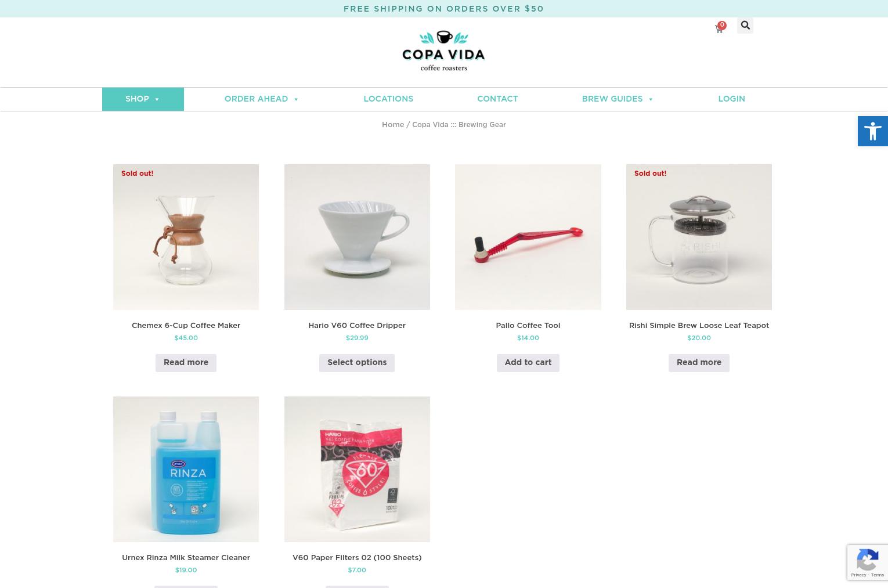Image resolution: width=888 pixels, height=588 pixels.
Task: Click Select options for Hario V60
Action: click(x=357, y=363)
